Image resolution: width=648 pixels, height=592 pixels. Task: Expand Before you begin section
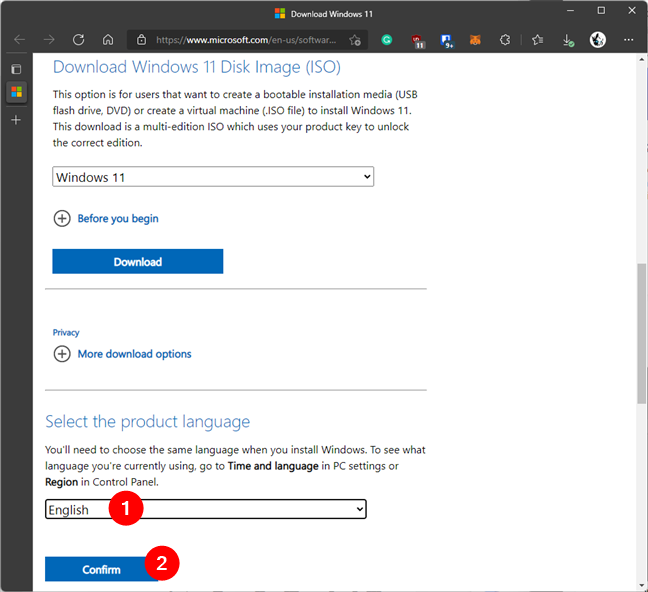pyautogui.click(x=106, y=218)
